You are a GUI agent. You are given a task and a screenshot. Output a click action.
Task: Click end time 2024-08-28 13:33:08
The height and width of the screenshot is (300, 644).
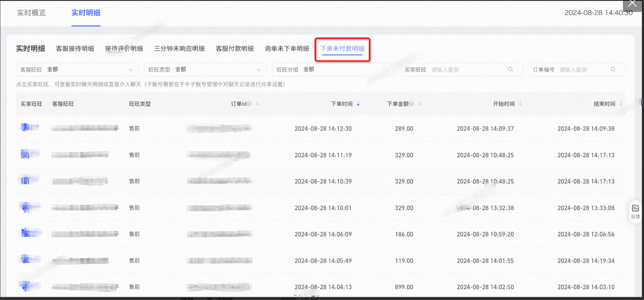coord(586,208)
